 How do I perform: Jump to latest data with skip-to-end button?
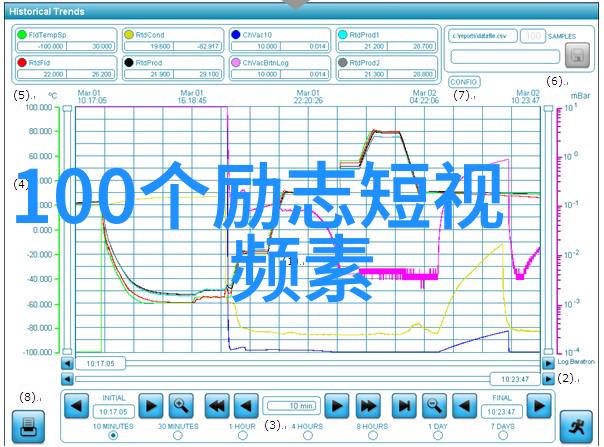tap(404, 406)
